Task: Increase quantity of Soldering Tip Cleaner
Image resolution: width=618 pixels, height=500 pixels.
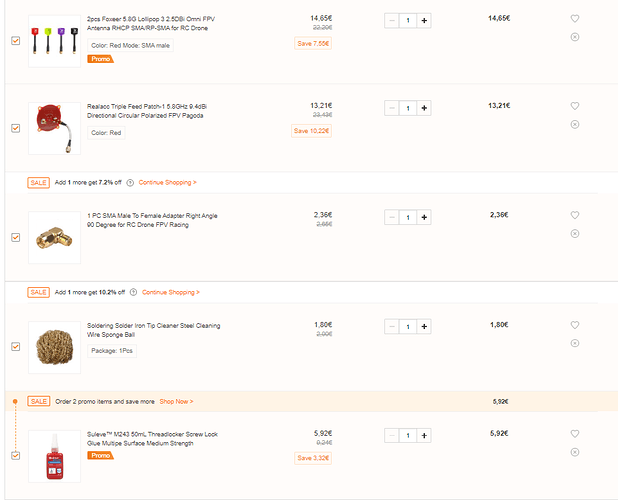Action: (424, 327)
